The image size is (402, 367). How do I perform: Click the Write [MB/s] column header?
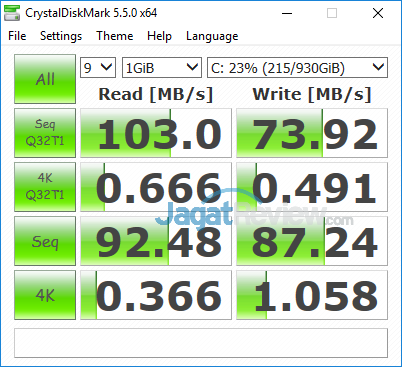point(312,94)
